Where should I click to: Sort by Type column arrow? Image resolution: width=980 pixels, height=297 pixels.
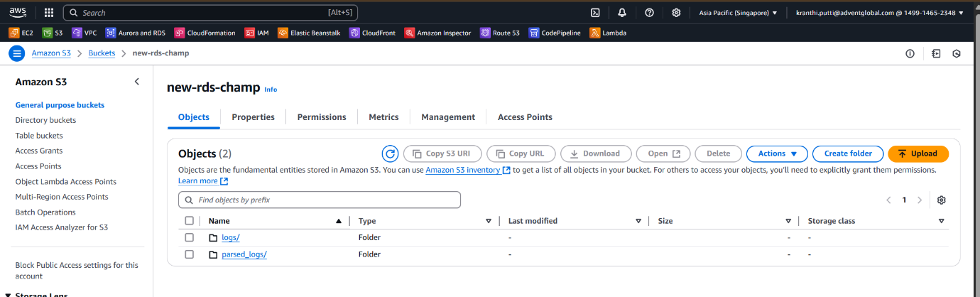click(489, 221)
